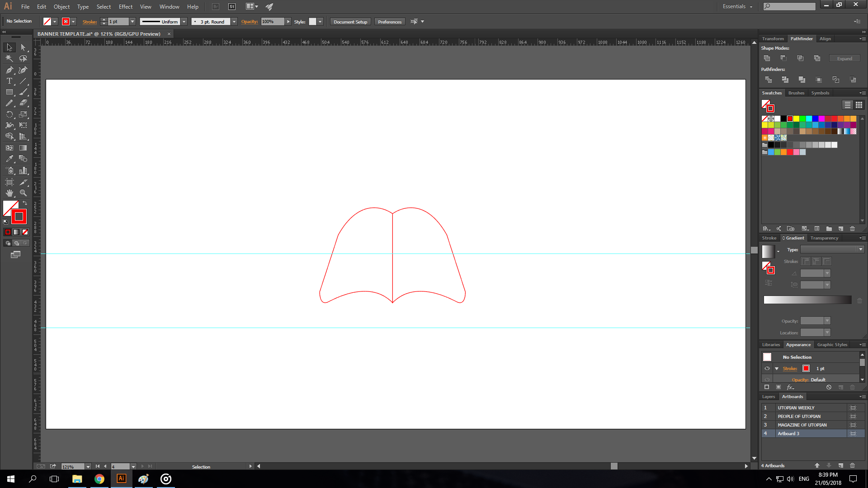868x488 pixels.
Task: Select the Direct Selection tool
Action: [x=23, y=47]
